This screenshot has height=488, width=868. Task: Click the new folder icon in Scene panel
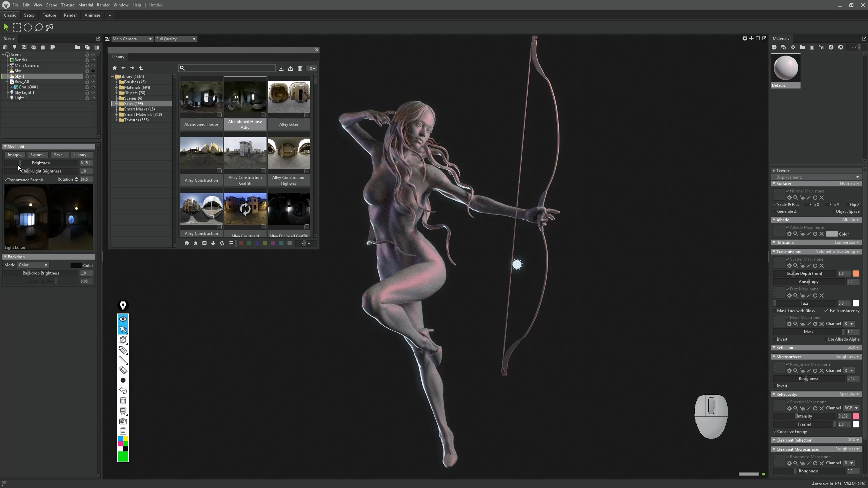78,47
